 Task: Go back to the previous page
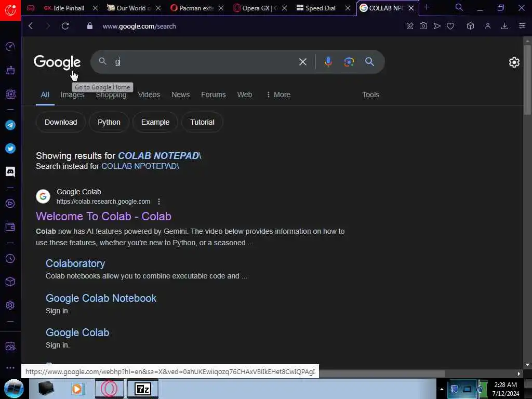tap(31, 26)
